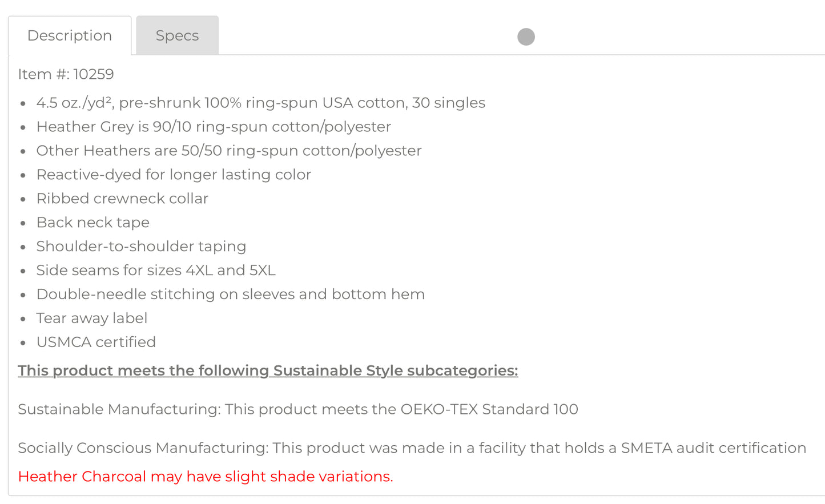Click the Item # 10259 text
The image size is (825, 504).
coord(66,74)
